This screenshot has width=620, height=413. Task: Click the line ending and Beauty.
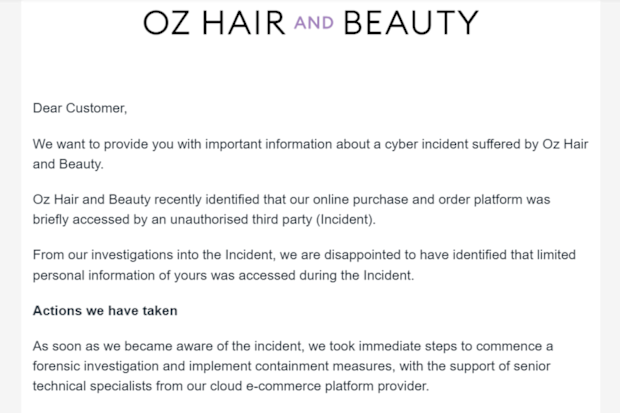coord(68,164)
